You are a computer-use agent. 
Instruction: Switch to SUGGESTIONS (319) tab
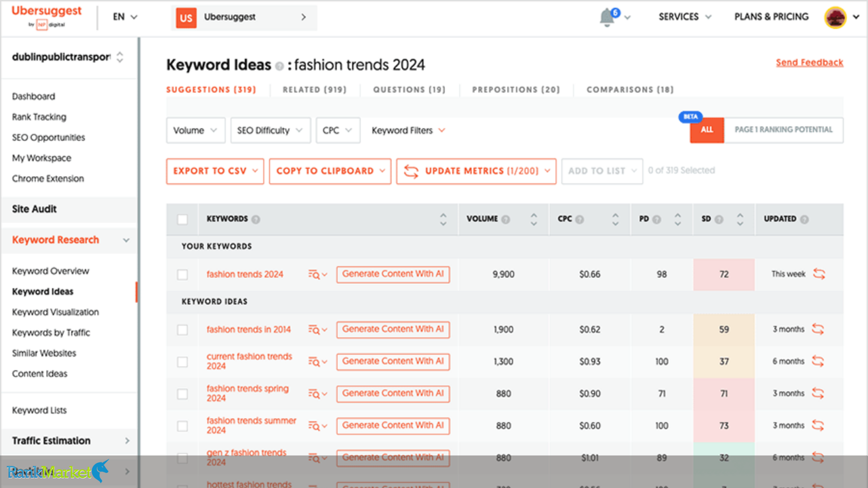pyautogui.click(x=211, y=89)
